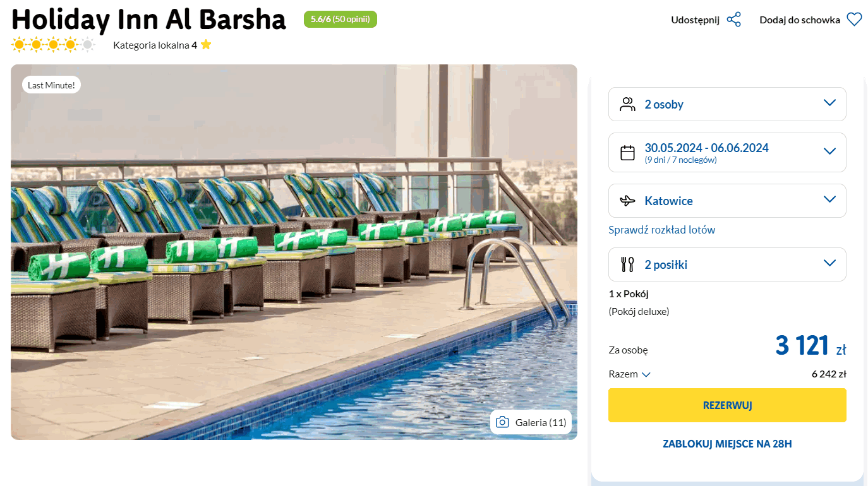Screen dimensions: 868x486
Task: Click the green 5.6/6 reviews badge
Action: point(340,20)
